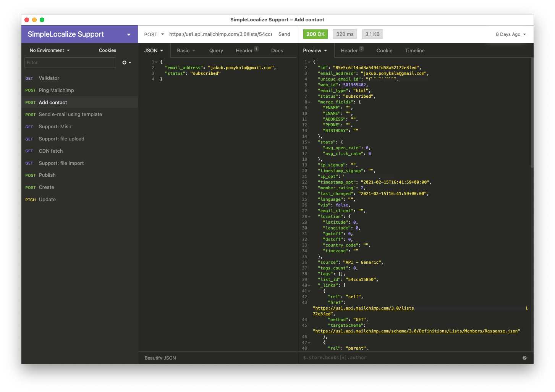Select the Support: file upload request
The height and width of the screenshot is (392, 555).
79,139
